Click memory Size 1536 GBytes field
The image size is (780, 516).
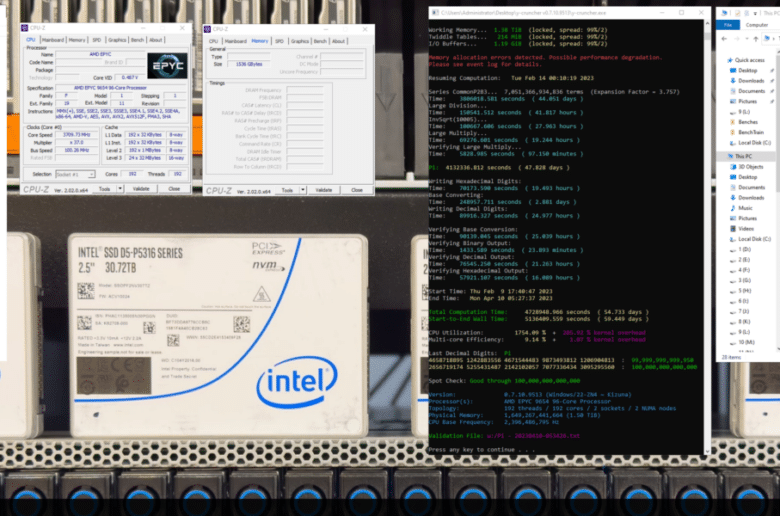pos(249,64)
